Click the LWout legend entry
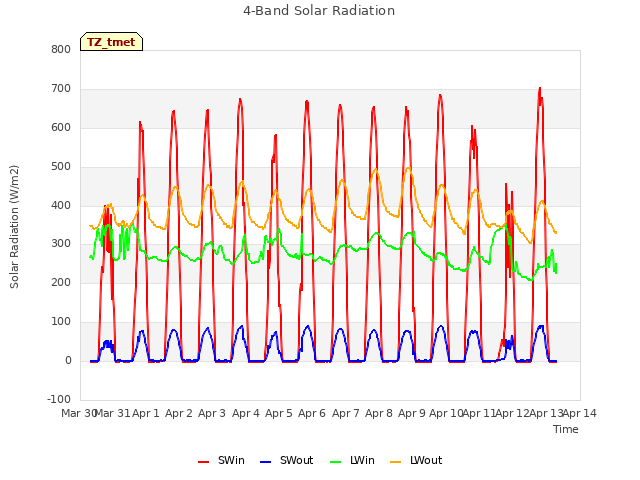Image resolution: width=640 pixels, height=480 pixels. pyautogui.click(x=416, y=460)
